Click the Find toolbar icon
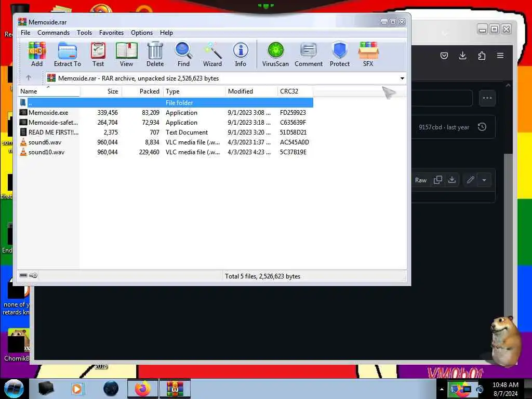This screenshot has width=532, height=399. click(183, 54)
